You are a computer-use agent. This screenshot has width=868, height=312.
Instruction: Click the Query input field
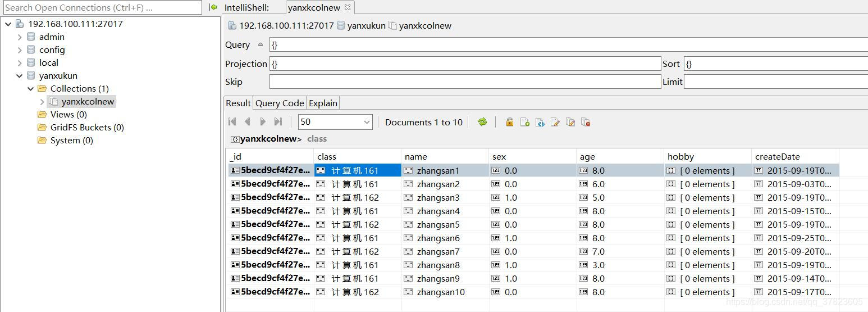point(568,44)
